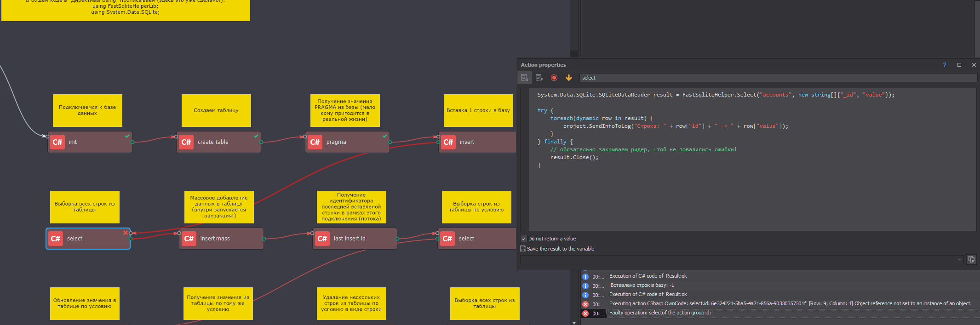This screenshot has width=980, height=325.
Task: Open the save result variable dropdown
Action: (960, 260)
